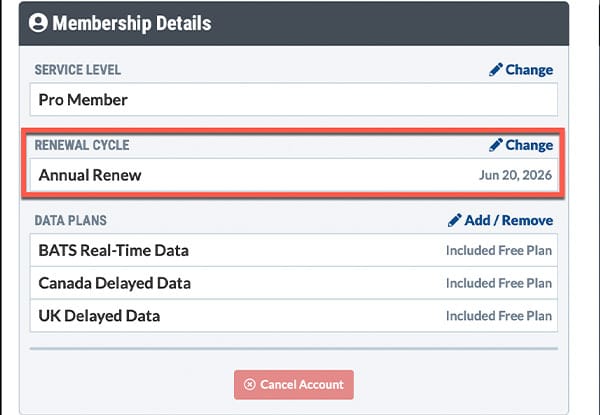Click Included Free Plan next to UK

tap(498, 316)
